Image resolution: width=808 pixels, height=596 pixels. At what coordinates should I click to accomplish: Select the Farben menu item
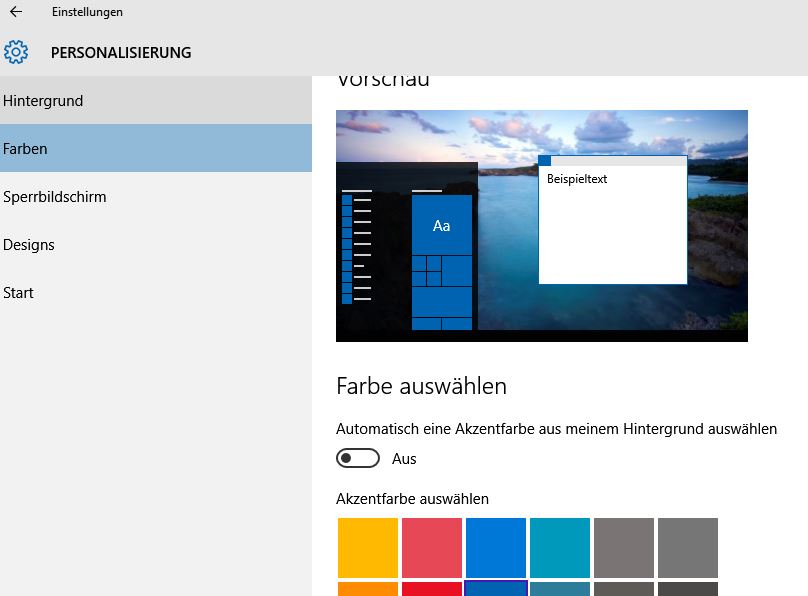coord(156,148)
